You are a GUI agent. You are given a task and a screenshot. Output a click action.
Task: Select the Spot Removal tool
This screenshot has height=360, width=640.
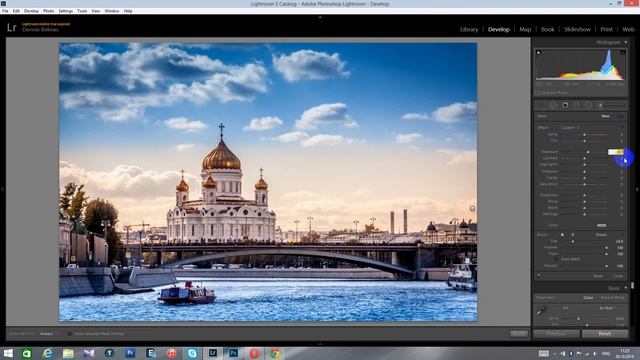tap(553, 105)
